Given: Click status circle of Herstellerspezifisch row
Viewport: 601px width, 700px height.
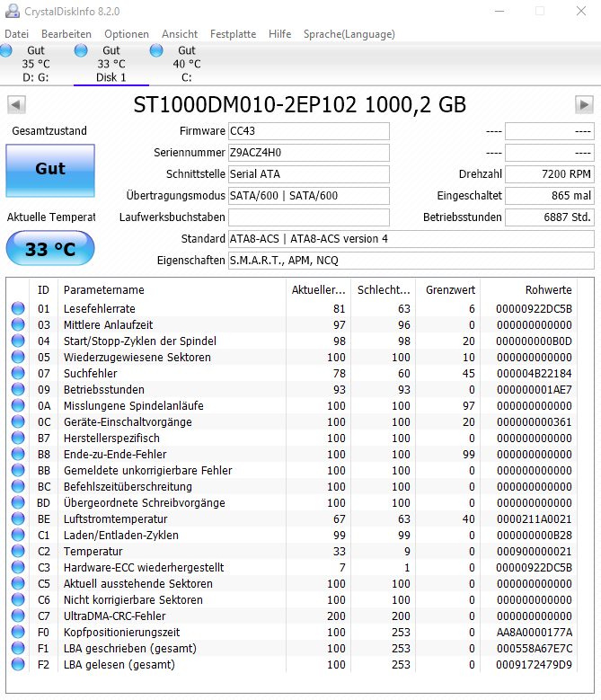Looking at the screenshot, I should [x=18, y=438].
